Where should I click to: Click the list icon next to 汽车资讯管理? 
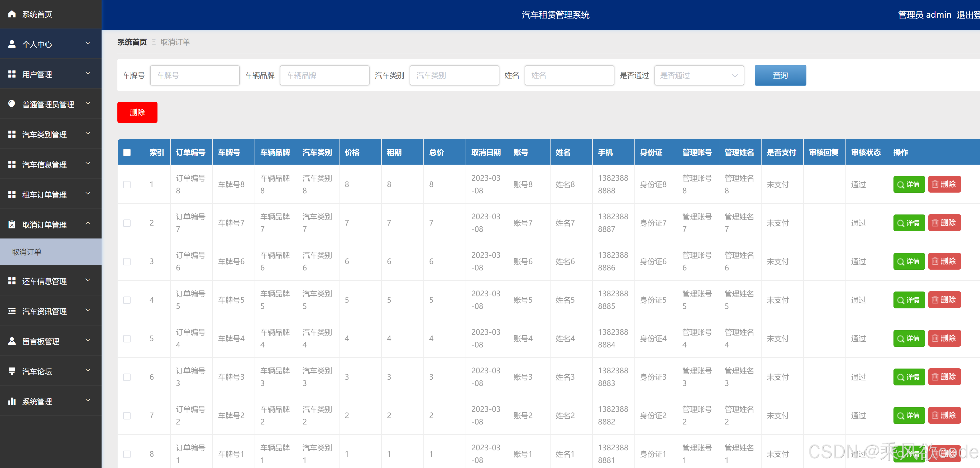[12, 311]
